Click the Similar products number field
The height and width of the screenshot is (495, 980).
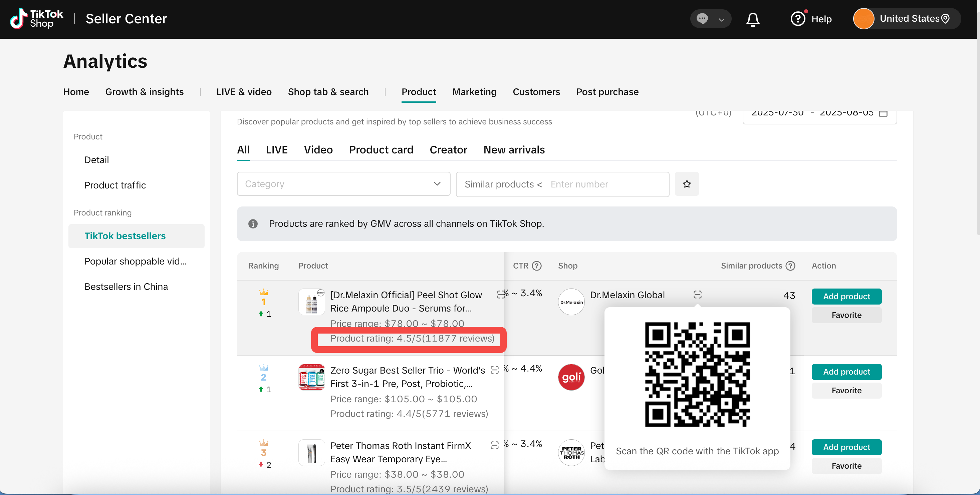(x=605, y=184)
